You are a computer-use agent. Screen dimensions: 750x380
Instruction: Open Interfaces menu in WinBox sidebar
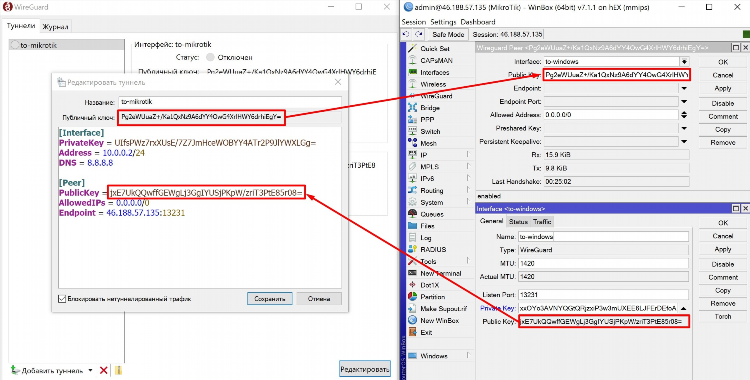click(434, 72)
